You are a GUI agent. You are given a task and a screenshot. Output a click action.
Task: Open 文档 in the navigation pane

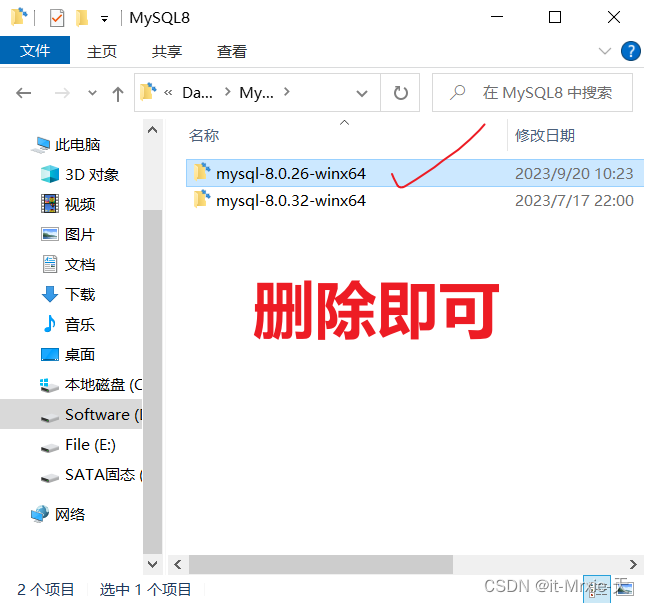(68, 264)
